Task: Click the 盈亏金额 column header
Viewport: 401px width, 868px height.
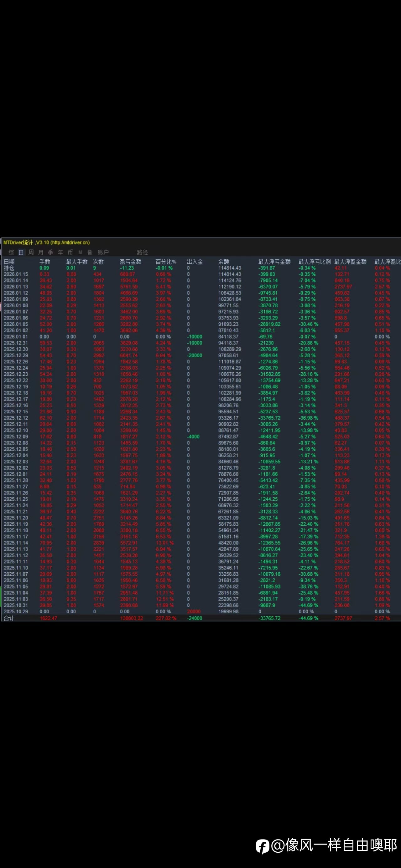Action: point(131,262)
